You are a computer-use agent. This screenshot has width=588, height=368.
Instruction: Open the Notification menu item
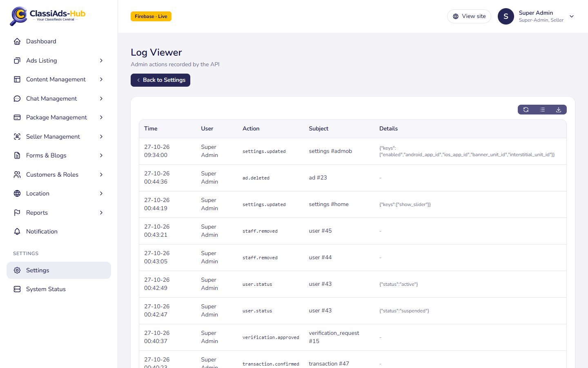59,231
